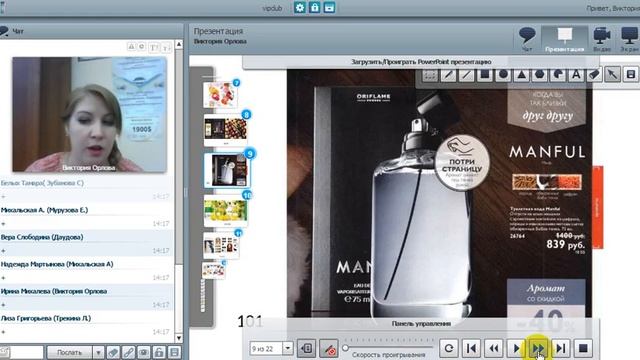This screenshot has width=640, height=360.
Task: Click the reload loop playback button
Action: (449, 348)
